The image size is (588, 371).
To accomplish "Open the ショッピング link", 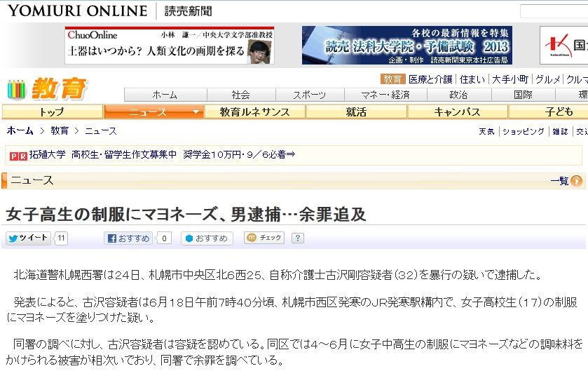I will [x=523, y=131].
